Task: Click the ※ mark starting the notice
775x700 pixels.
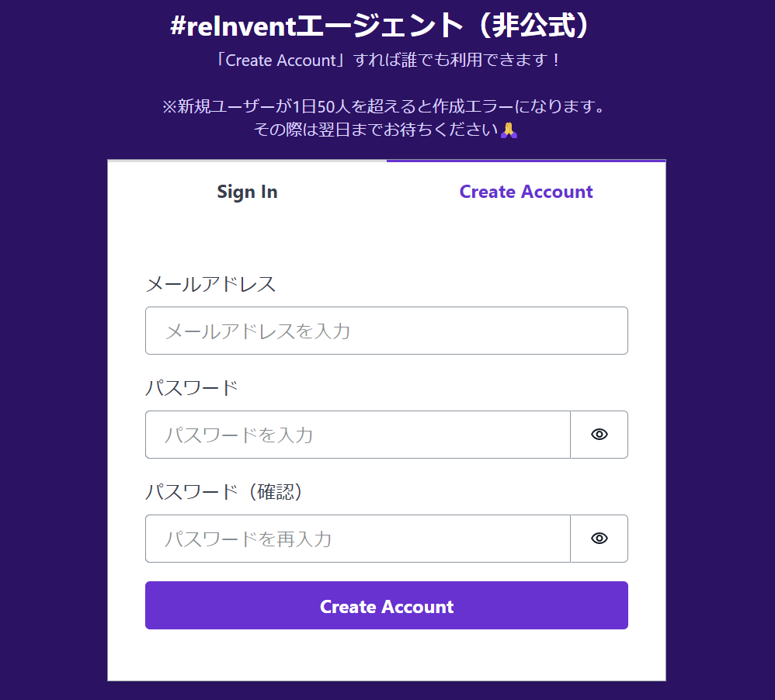Action: 169,106
